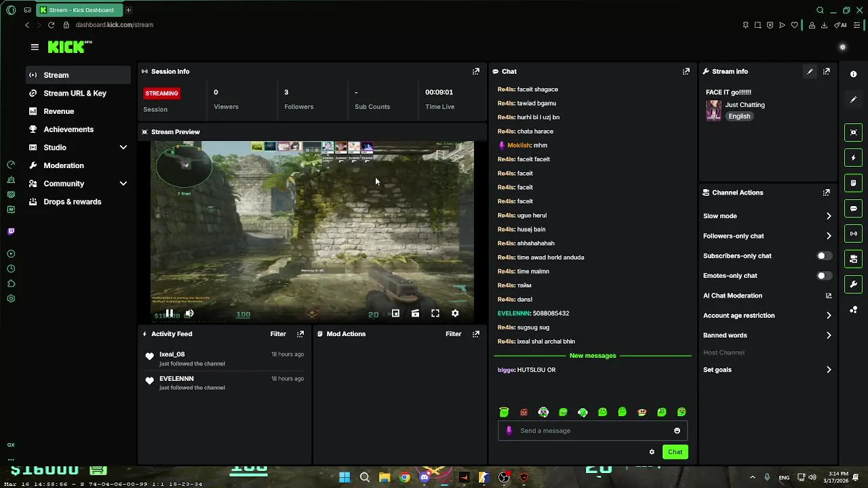Open mini player in stream preview
868x488 pixels.
[395, 313]
